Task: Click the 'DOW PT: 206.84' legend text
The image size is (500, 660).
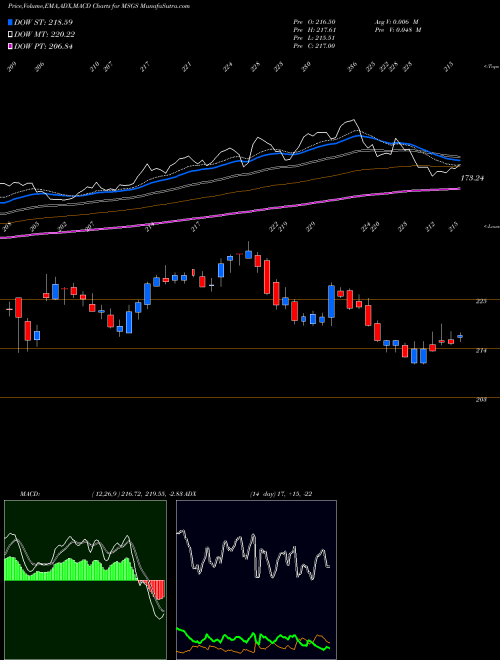Action: pos(43,46)
